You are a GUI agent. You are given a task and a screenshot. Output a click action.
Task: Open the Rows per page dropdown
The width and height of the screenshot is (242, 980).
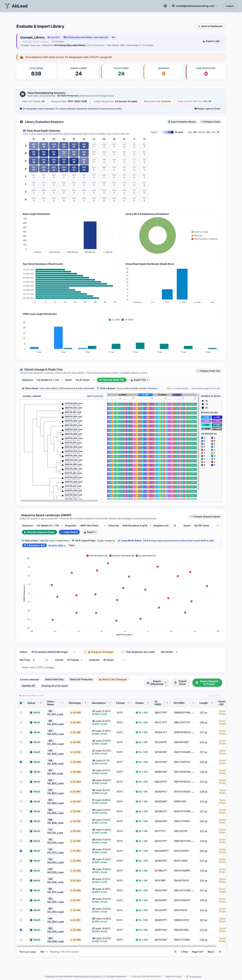(x=43, y=952)
